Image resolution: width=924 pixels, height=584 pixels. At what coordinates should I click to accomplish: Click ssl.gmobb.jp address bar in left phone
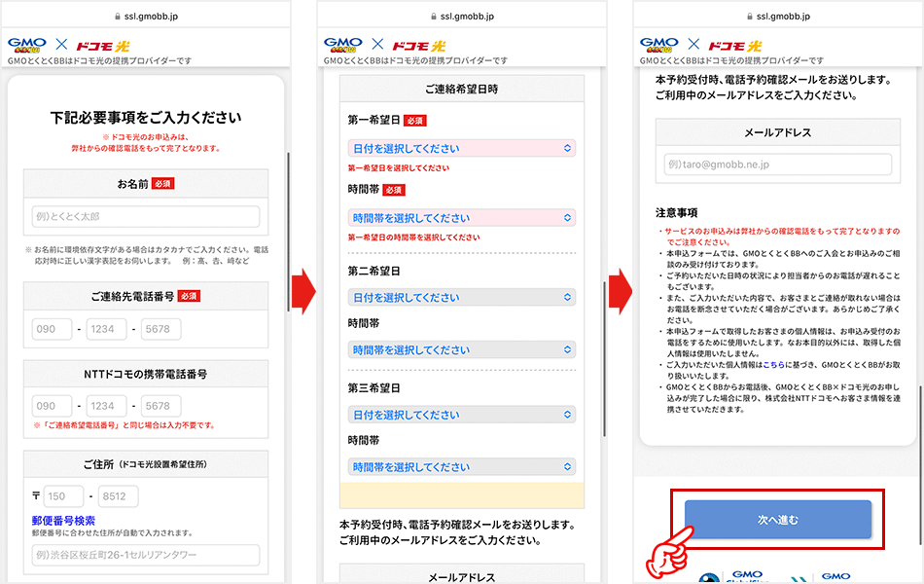[x=146, y=17]
